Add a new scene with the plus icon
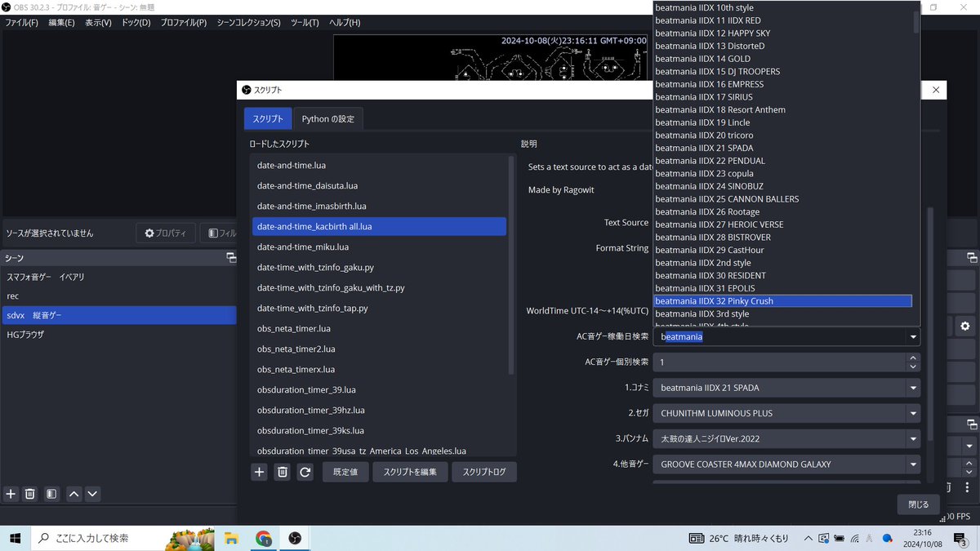 coord(11,494)
